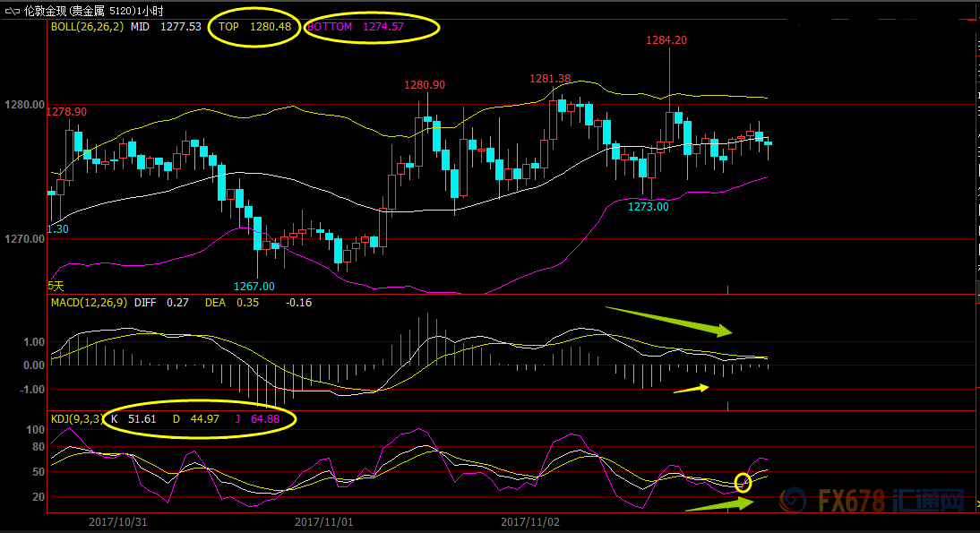Click the D 44.97 KDJ value

point(195,418)
